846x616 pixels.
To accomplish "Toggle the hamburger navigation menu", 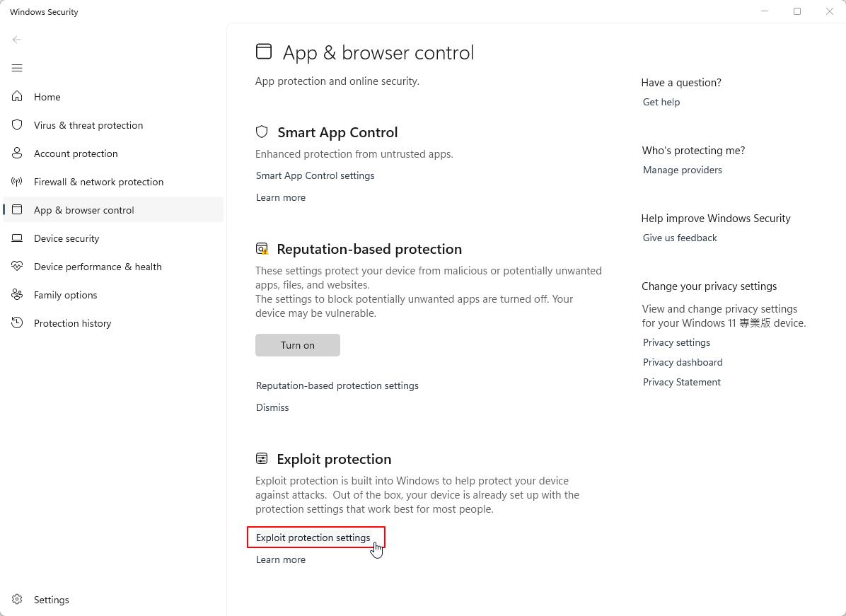I will pyautogui.click(x=17, y=68).
